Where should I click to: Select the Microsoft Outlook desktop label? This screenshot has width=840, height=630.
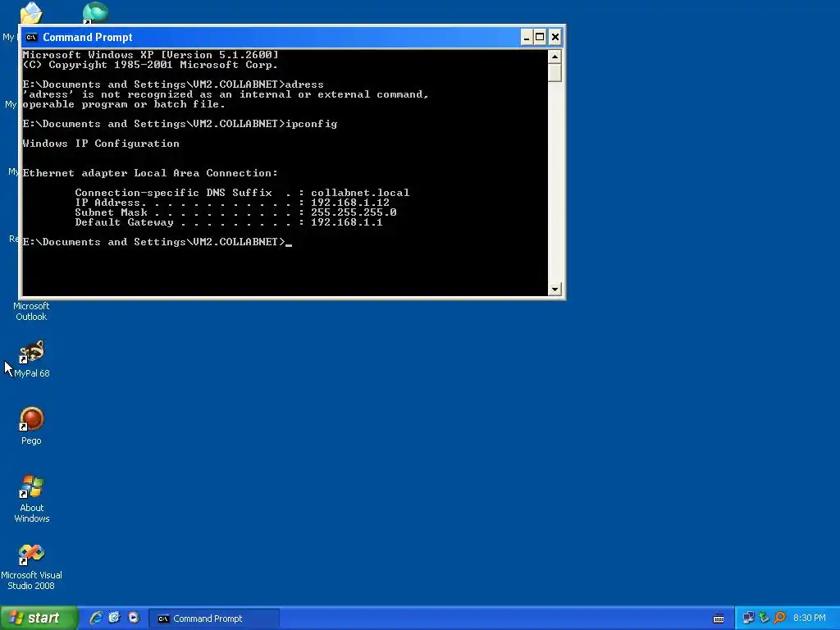point(31,311)
